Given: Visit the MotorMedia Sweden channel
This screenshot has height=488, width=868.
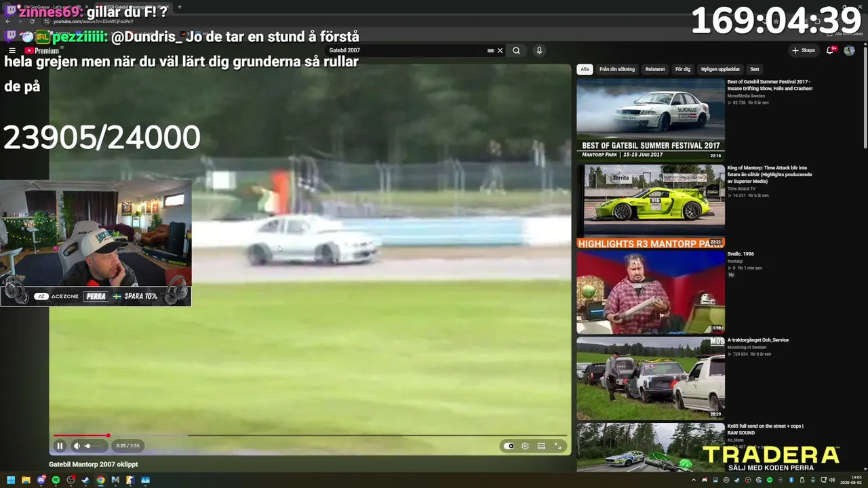Looking at the screenshot, I should click(747, 96).
